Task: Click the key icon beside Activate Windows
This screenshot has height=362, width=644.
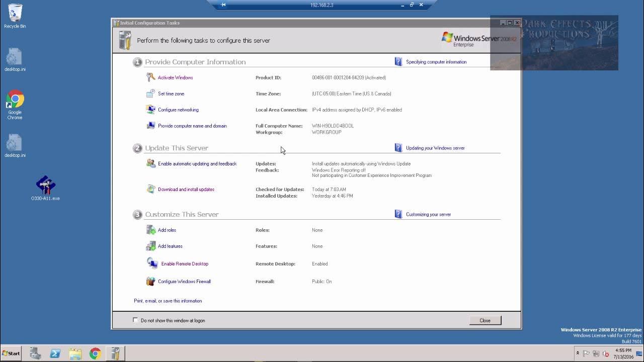Action: 151,77
